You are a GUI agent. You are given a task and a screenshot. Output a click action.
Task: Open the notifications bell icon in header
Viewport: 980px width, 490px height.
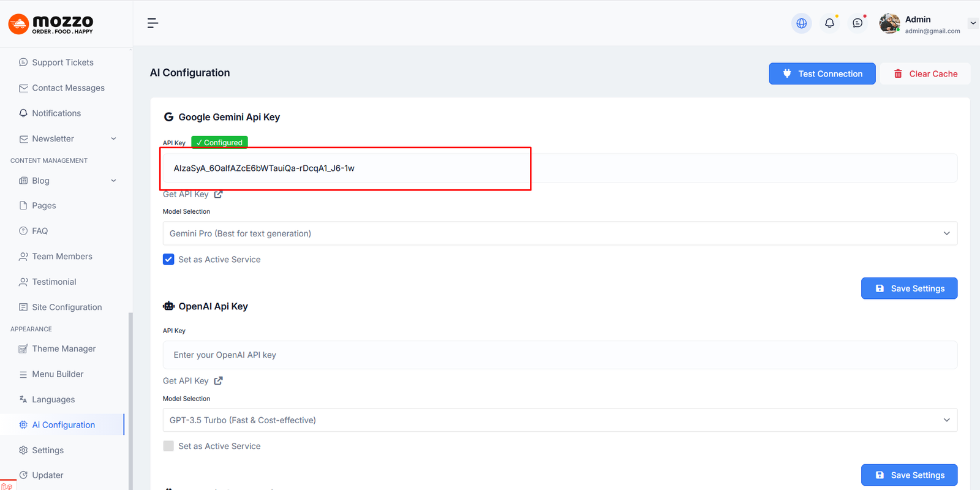[829, 23]
